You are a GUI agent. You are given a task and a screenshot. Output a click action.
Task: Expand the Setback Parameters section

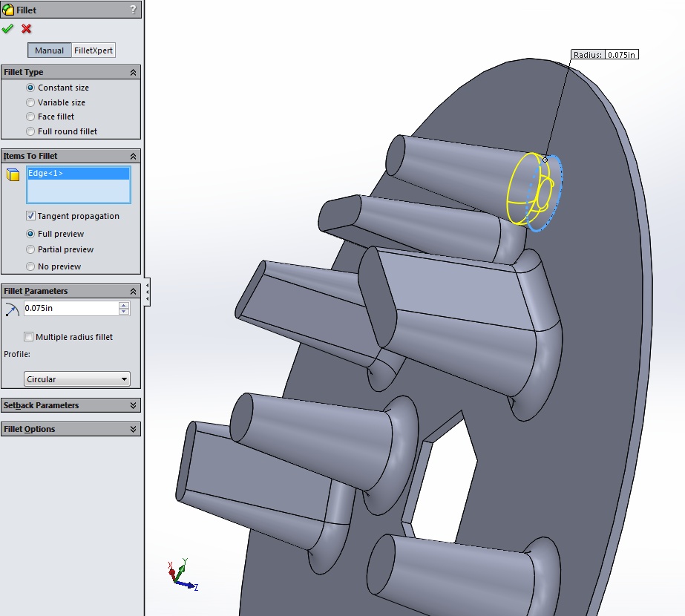click(134, 405)
